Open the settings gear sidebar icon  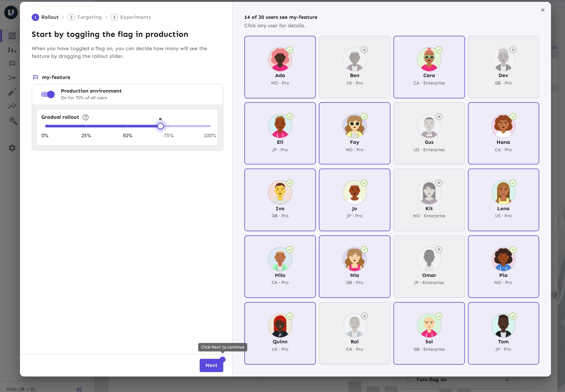coord(12,148)
